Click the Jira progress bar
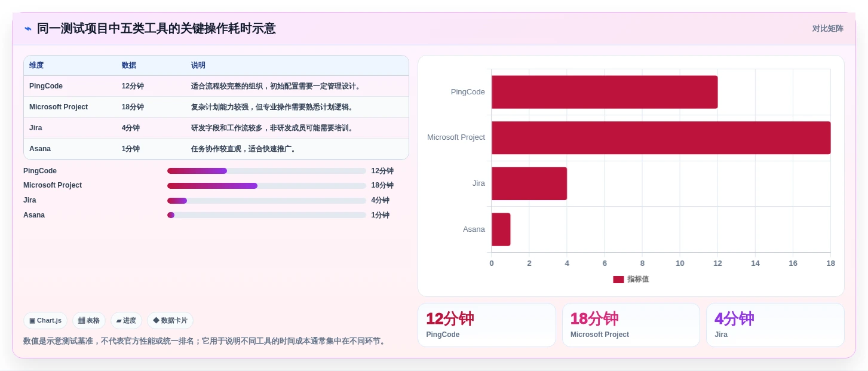The height and width of the screenshot is (371, 868). (266, 201)
